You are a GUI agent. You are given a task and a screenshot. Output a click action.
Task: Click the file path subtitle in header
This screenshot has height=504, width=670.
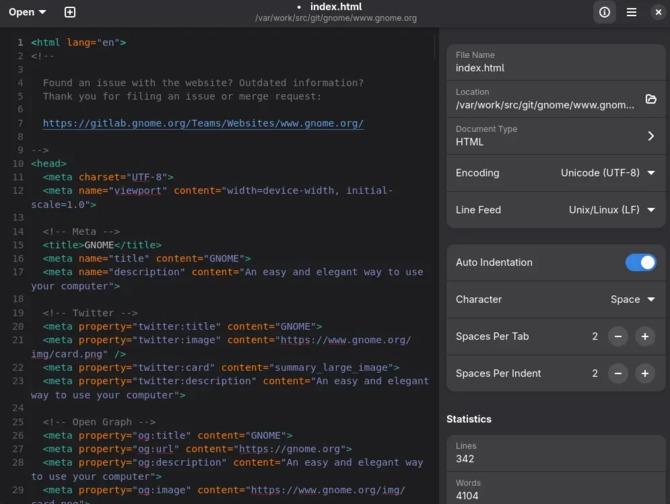[x=336, y=18]
